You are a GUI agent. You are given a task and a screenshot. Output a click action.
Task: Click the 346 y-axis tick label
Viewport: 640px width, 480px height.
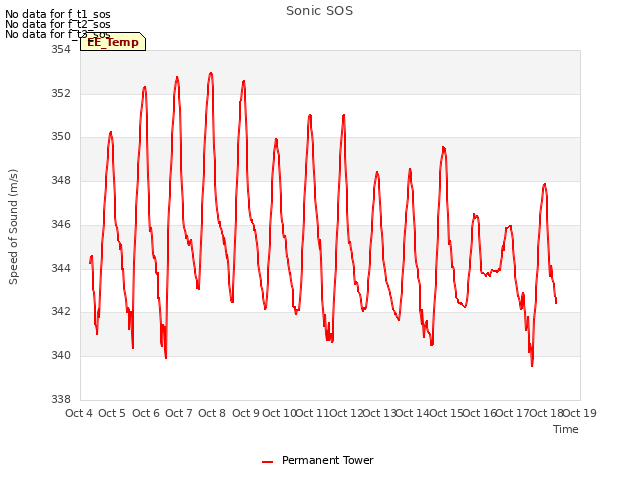(x=61, y=224)
